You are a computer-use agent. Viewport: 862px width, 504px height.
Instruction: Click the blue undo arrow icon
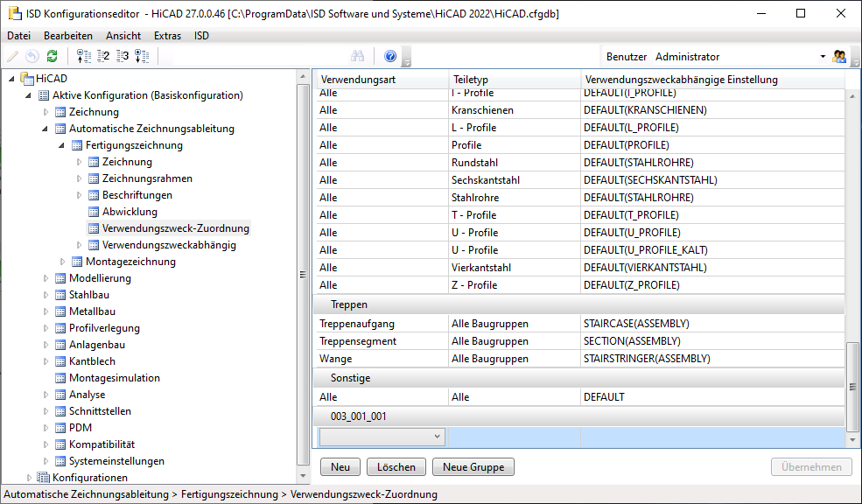pos(32,55)
